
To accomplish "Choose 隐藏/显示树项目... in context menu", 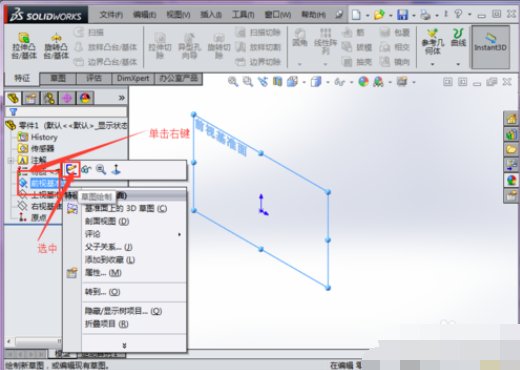I will click(x=123, y=311).
